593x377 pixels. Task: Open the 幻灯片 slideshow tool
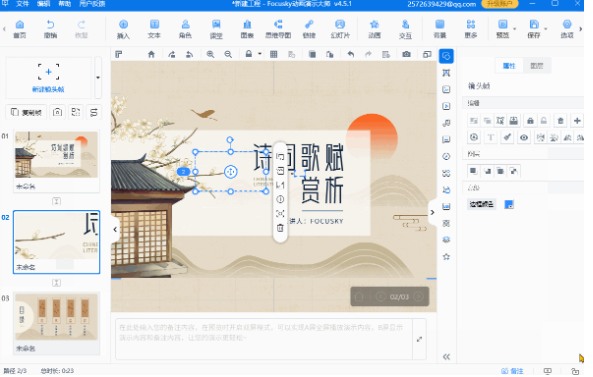pos(340,29)
